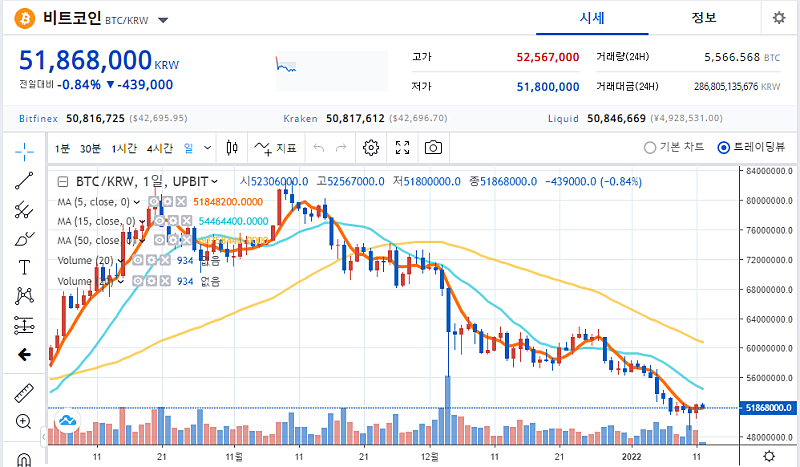Screen dimensions: 800x467
Task: Switch to the 시세 tab
Action: 592,18
